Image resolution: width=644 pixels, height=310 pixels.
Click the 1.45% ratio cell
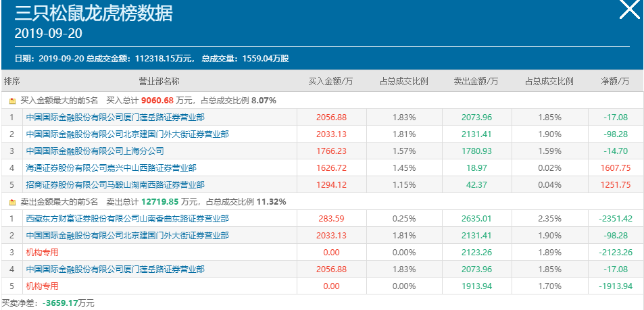click(404, 168)
